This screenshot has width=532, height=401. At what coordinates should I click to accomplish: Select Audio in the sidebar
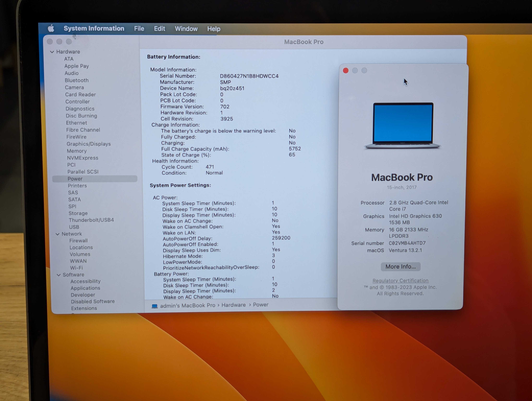pos(71,73)
